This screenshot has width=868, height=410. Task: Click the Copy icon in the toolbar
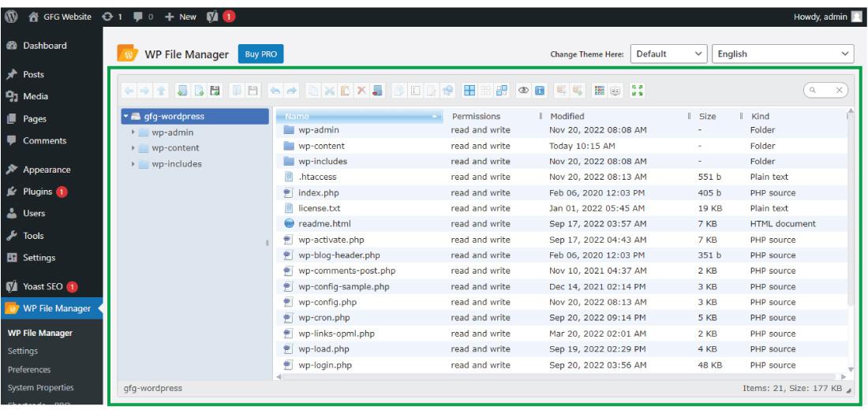pyautogui.click(x=313, y=90)
